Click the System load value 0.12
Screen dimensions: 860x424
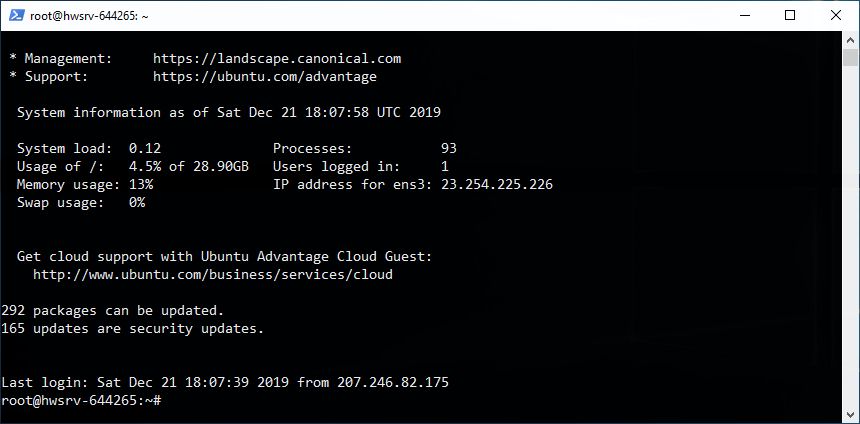coord(145,148)
